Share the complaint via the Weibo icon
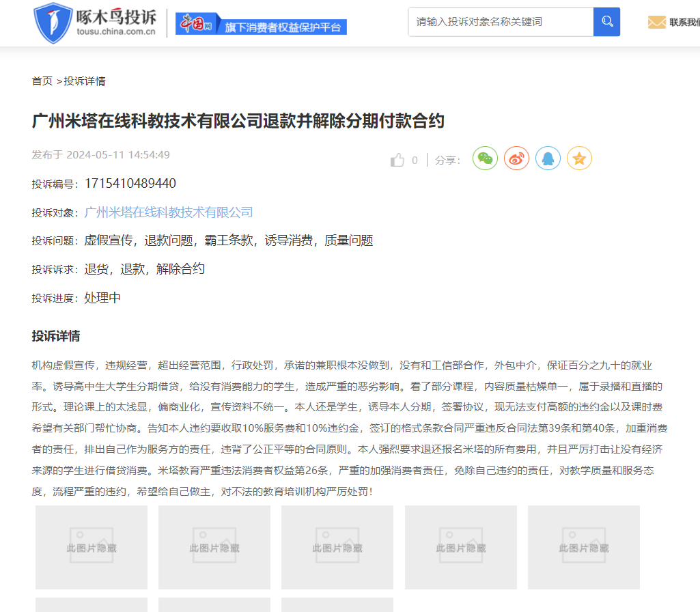This screenshot has height=612, width=700. coord(516,158)
